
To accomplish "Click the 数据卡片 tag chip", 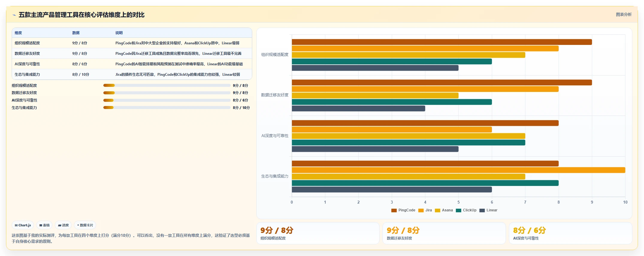I will pos(85,225).
